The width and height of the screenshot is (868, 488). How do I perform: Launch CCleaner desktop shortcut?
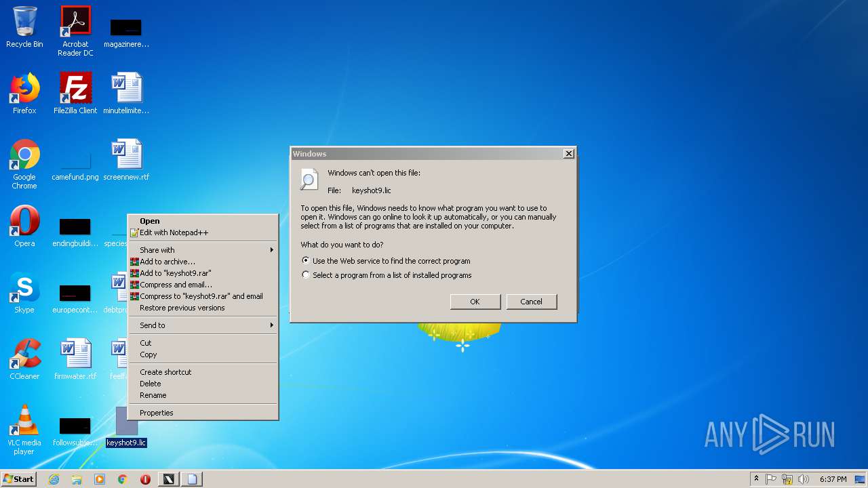[24, 359]
